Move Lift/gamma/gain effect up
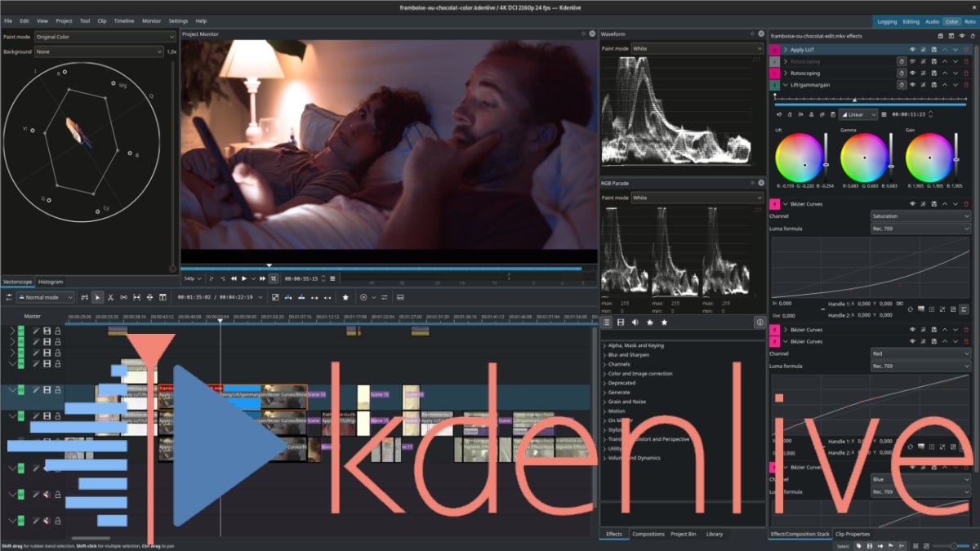 click(945, 85)
